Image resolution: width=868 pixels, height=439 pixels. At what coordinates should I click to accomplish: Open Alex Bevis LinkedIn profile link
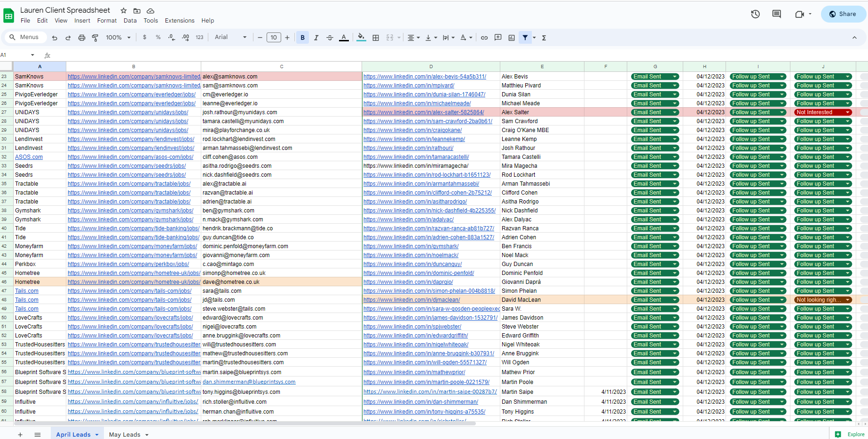tap(425, 77)
